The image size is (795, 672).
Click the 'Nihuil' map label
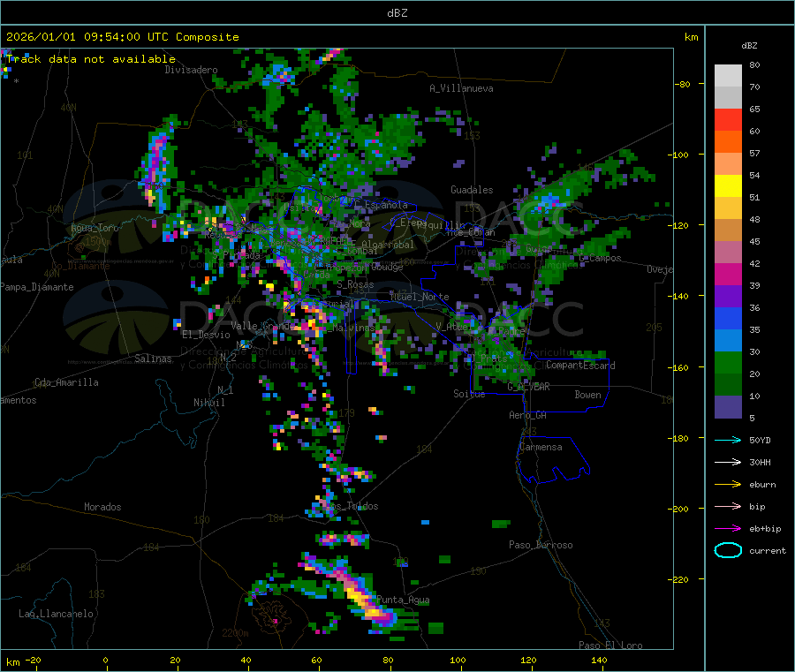(x=208, y=403)
